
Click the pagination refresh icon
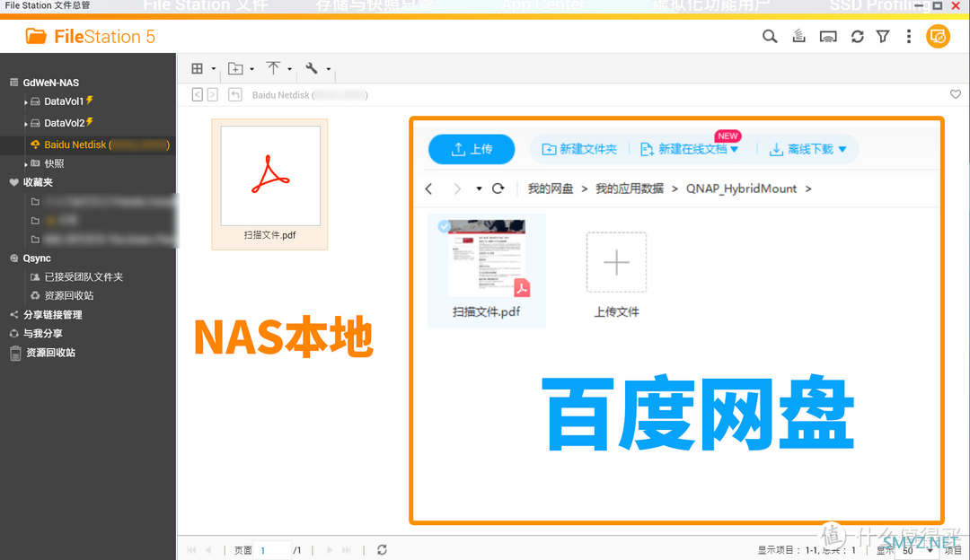[x=382, y=549]
